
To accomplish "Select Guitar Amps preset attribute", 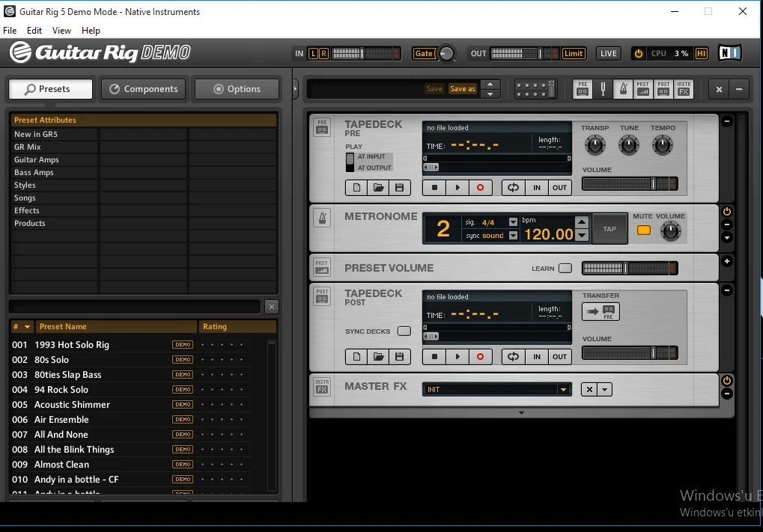I will pos(37,159).
